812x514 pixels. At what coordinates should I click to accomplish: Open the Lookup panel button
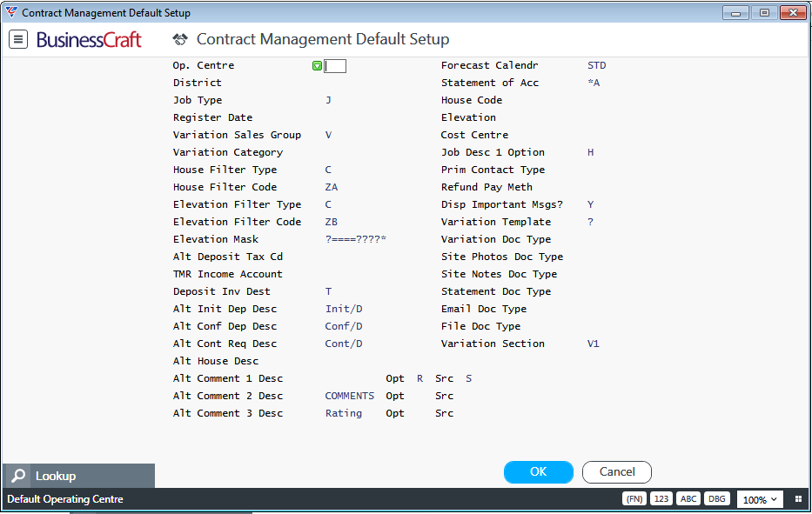[78, 476]
